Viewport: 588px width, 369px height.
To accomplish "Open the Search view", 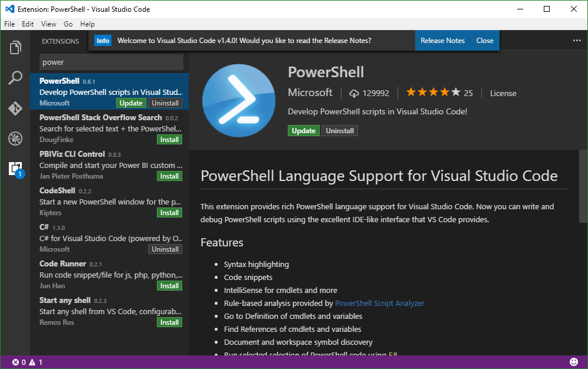I will (x=15, y=77).
